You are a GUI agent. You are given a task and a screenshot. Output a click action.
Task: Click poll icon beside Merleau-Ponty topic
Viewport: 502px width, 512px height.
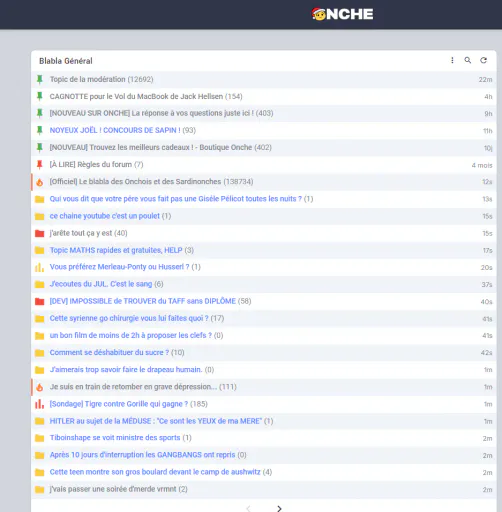coord(40,267)
